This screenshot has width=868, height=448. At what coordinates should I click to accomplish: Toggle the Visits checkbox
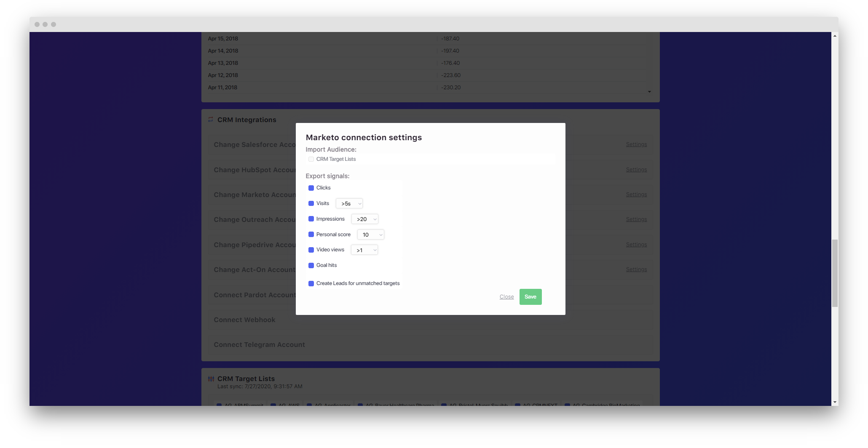[311, 203]
